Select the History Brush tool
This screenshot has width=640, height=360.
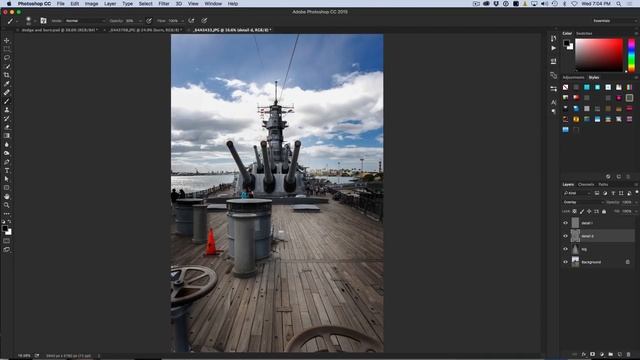coord(7,118)
